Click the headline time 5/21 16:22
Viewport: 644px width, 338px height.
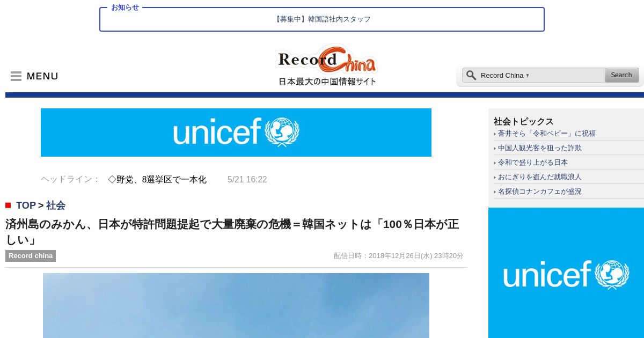(x=247, y=180)
